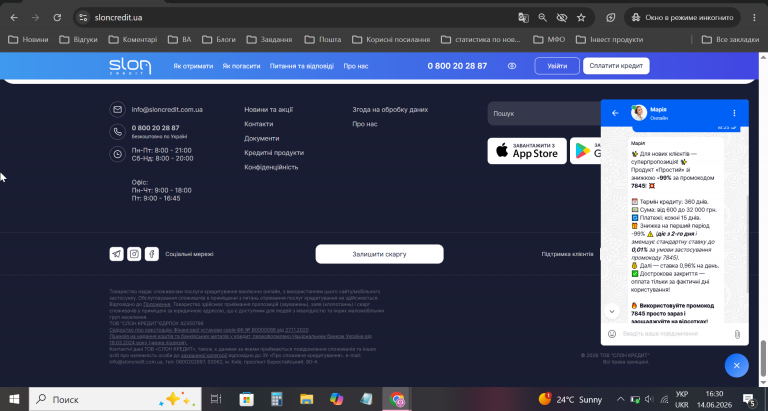Open Документи footer link
This screenshot has height=411, width=768.
[x=262, y=138]
